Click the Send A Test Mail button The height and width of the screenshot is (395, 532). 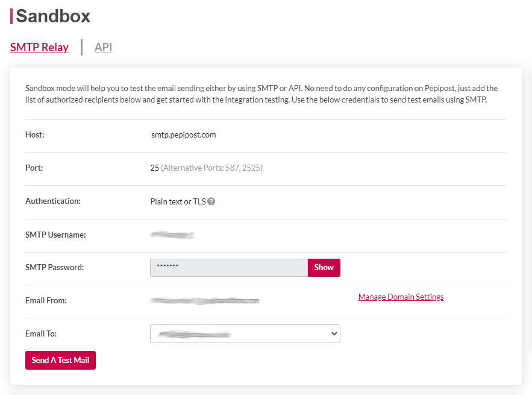pos(60,360)
